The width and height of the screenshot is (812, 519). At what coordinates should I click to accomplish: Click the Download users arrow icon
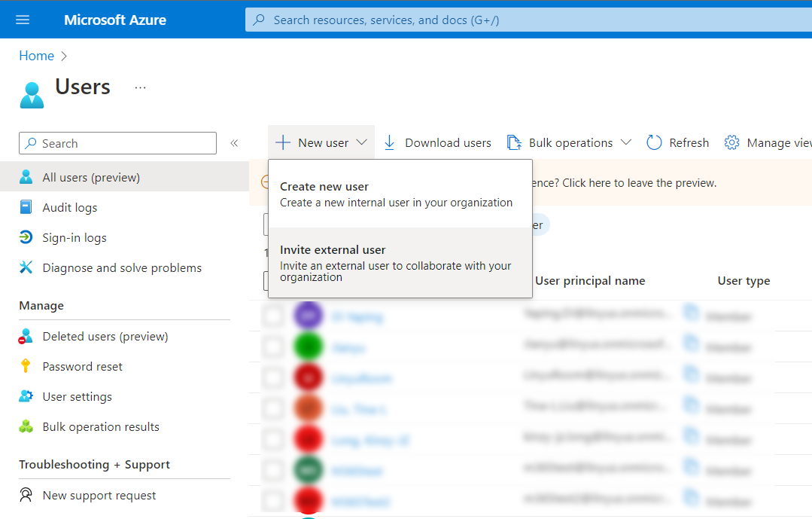(389, 142)
